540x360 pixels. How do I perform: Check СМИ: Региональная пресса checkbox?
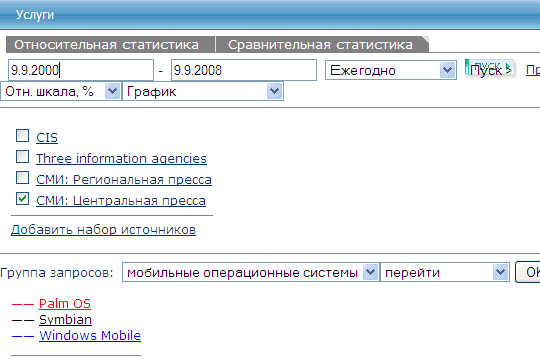[22, 177]
